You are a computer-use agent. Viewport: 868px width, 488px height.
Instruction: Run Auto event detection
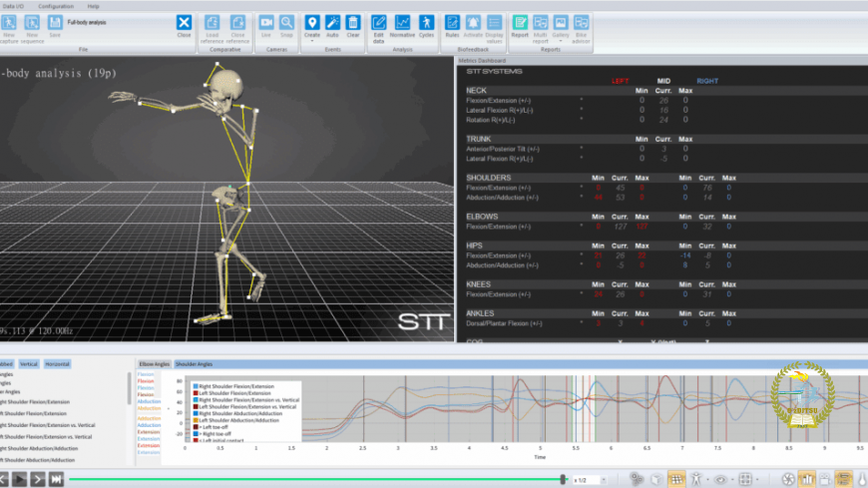[x=332, y=23]
